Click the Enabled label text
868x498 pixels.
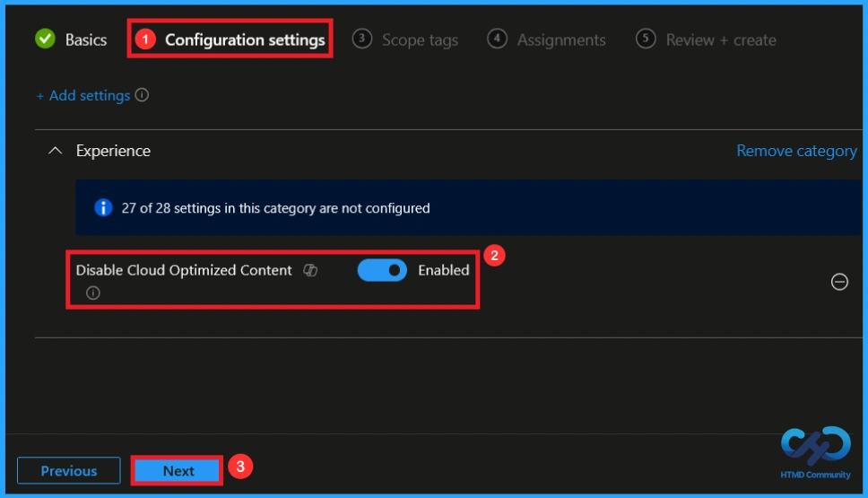tap(443, 270)
